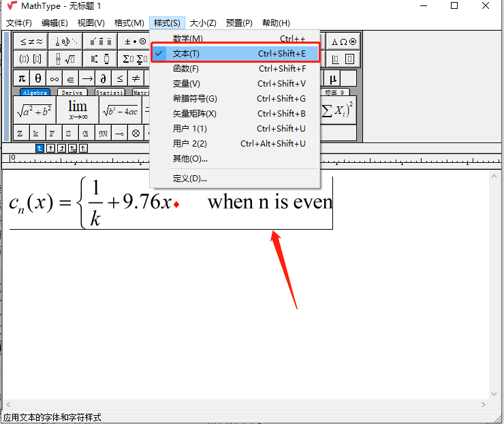
Task: Open the 预置(P) menu
Action: [239, 23]
